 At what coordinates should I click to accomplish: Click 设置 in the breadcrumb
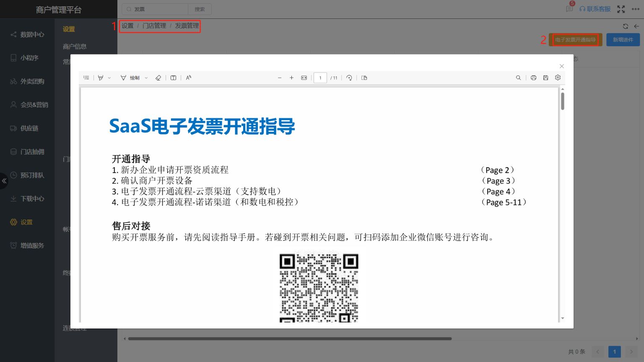click(x=127, y=26)
